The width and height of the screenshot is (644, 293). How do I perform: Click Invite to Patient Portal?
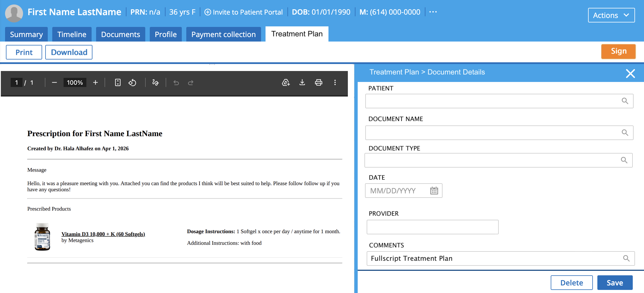(243, 12)
